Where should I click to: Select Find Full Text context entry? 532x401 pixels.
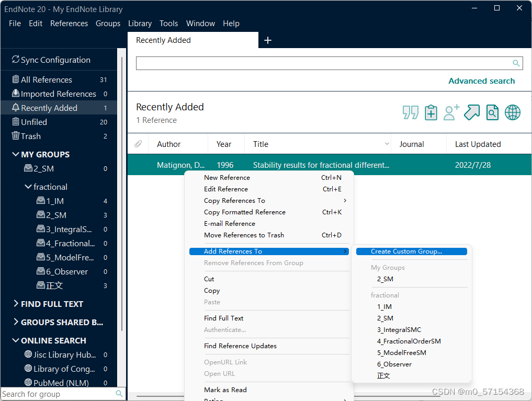click(x=270, y=318)
